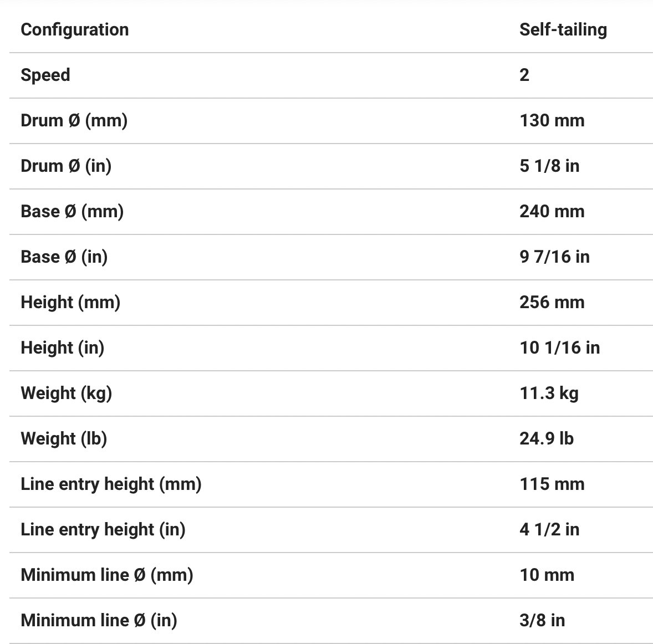Select the 240 mm base value
The image size is (653, 644).
click(x=552, y=211)
